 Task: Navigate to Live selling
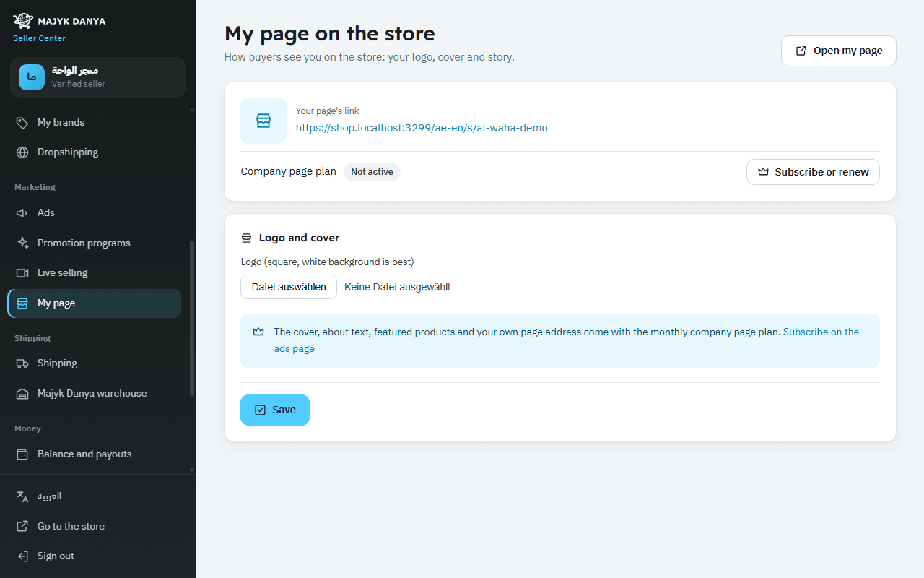[x=95, y=273]
